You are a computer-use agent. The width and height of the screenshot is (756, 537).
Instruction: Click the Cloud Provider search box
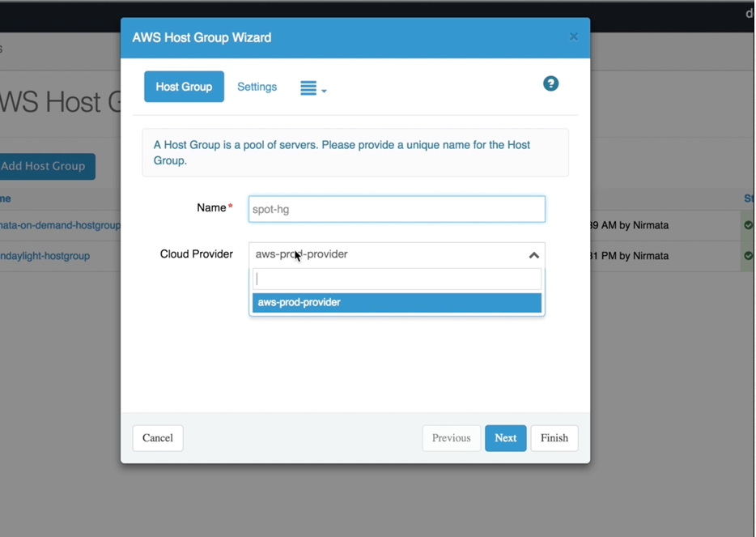397,279
